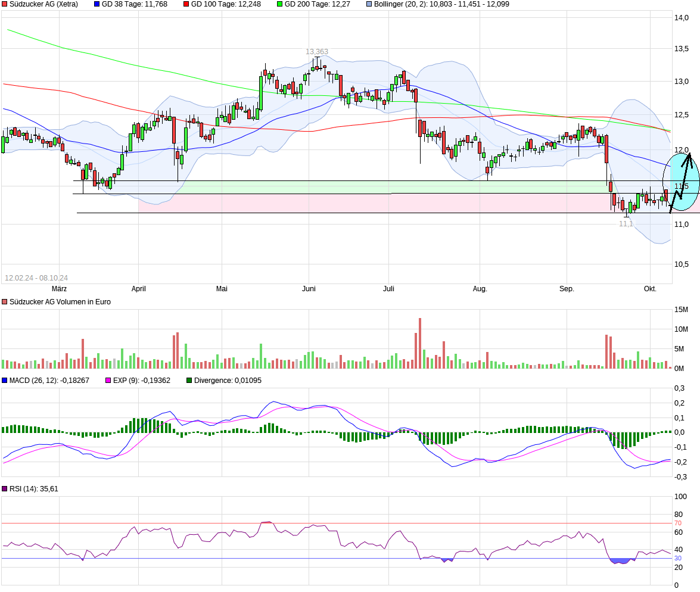Click the Bollinger legend color square
700x592 pixels.
tap(369, 4)
